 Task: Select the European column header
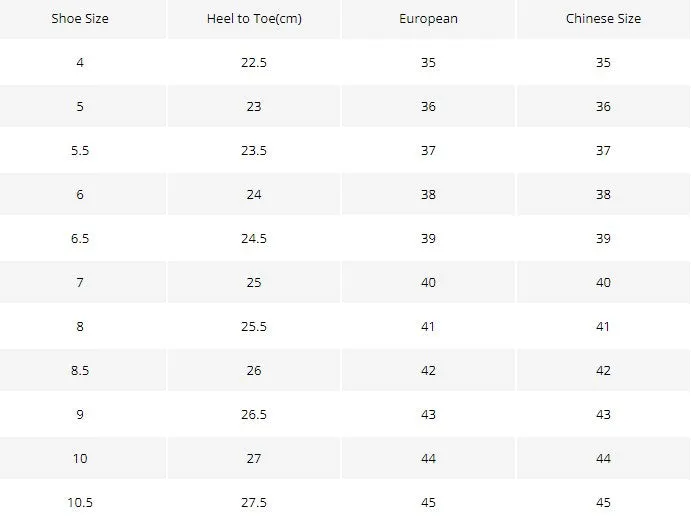tap(428, 19)
